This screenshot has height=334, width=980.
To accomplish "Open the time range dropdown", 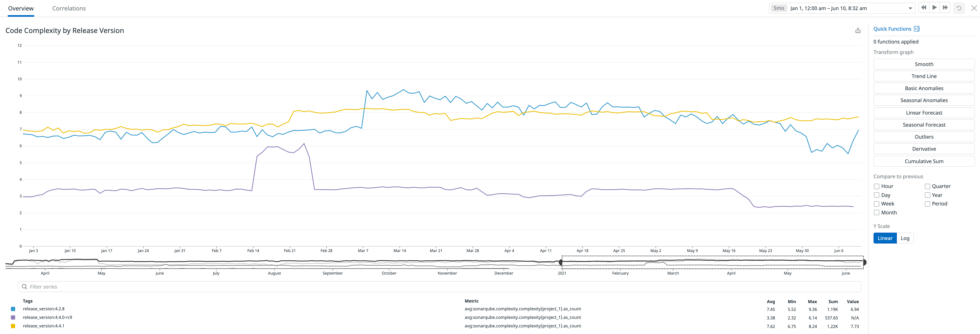I will (910, 8).
